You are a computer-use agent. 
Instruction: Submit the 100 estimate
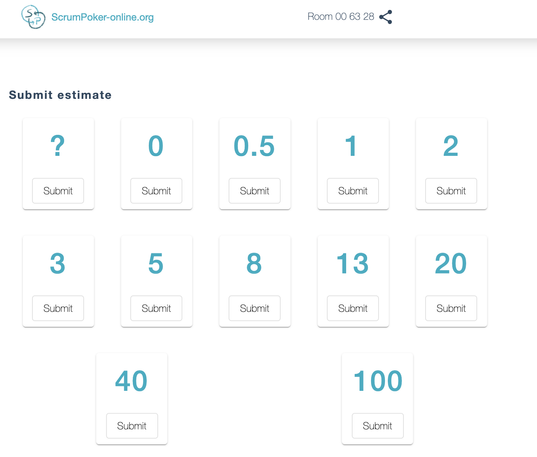tap(377, 426)
